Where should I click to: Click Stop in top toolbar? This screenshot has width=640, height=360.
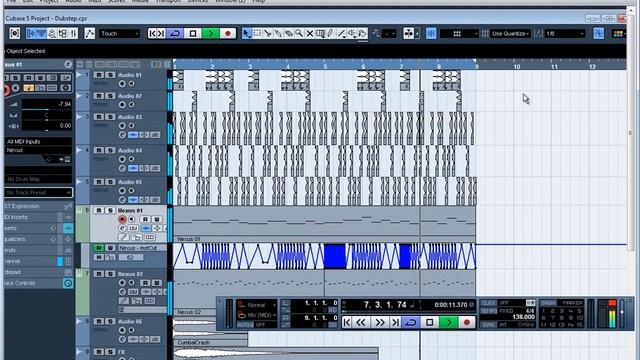click(193, 33)
